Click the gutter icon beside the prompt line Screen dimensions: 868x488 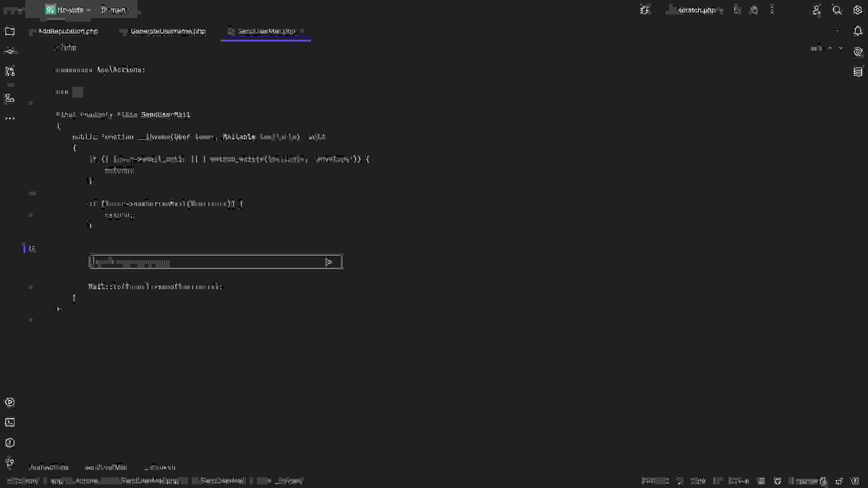tap(31, 249)
